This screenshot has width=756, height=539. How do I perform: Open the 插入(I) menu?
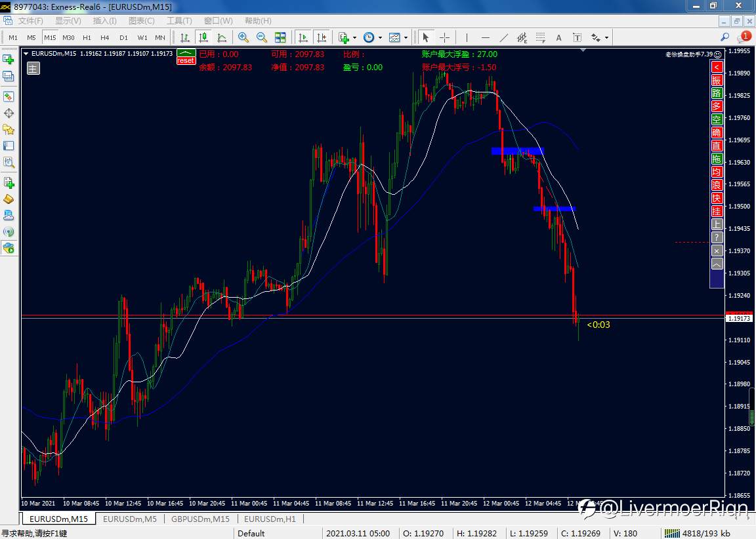pos(104,21)
